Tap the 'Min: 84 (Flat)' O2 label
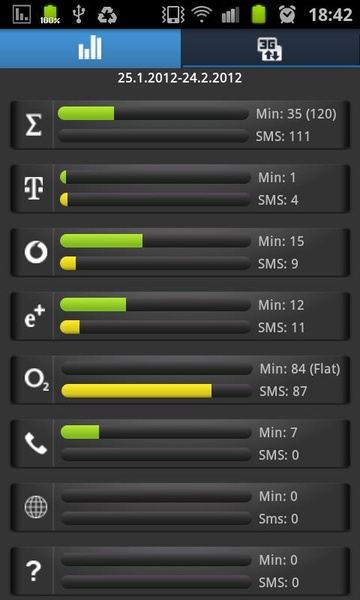 click(300, 369)
